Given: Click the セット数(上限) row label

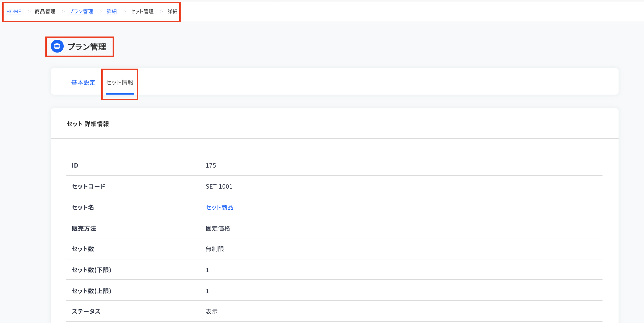Looking at the screenshot, I should tap(92, 291).
